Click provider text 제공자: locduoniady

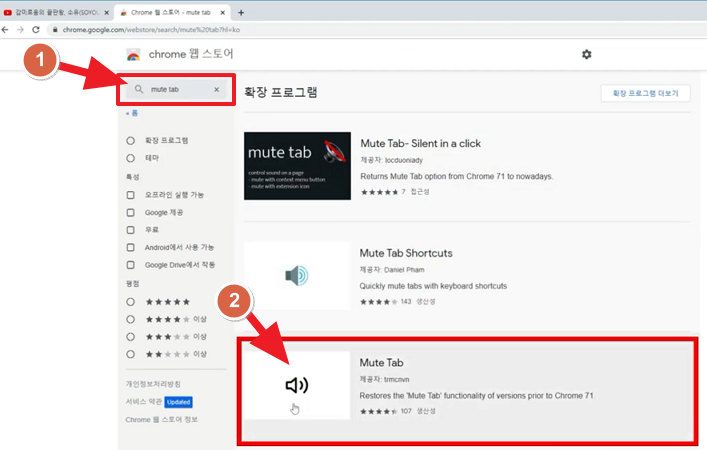pos(391,160)
